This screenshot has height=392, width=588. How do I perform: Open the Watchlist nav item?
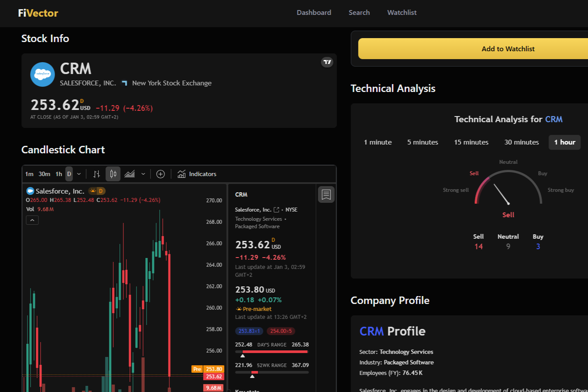point(402,13)
